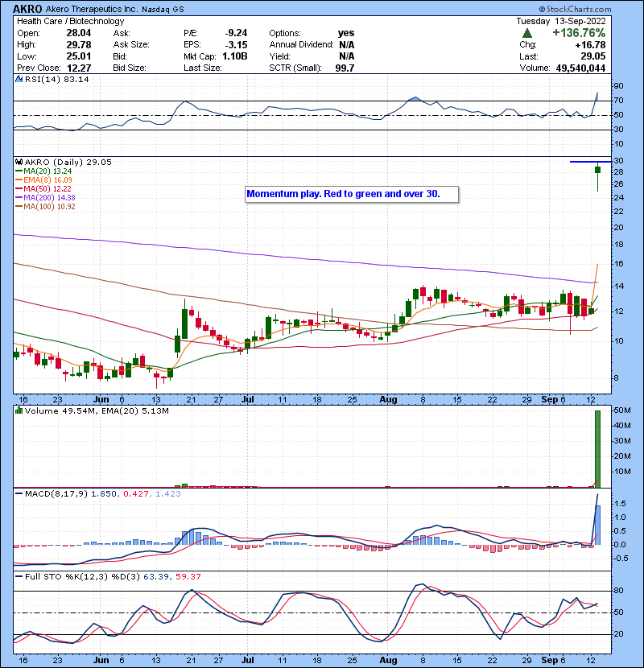Select the MA(200) 14.38 legend entry

click(45, 198)
